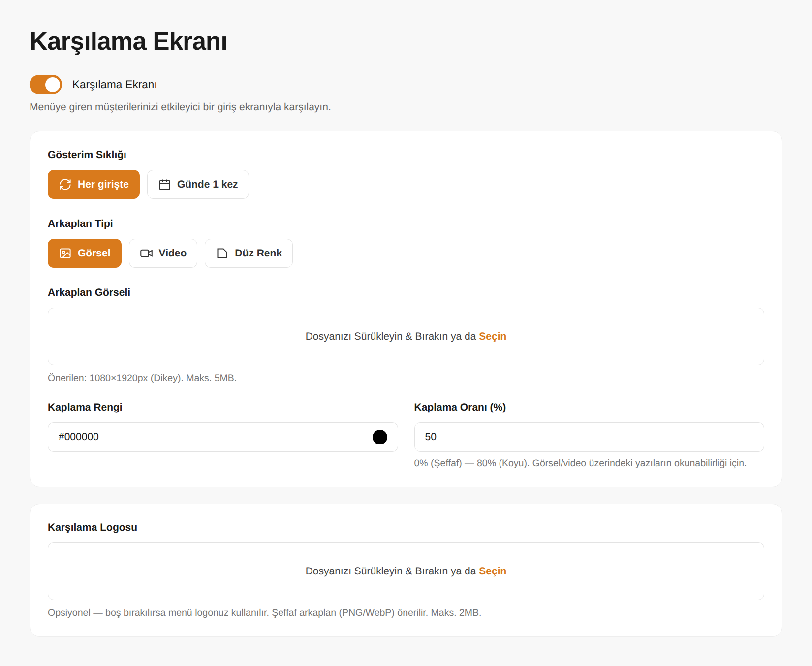Pick Düz Renk background type

[249, 253]
